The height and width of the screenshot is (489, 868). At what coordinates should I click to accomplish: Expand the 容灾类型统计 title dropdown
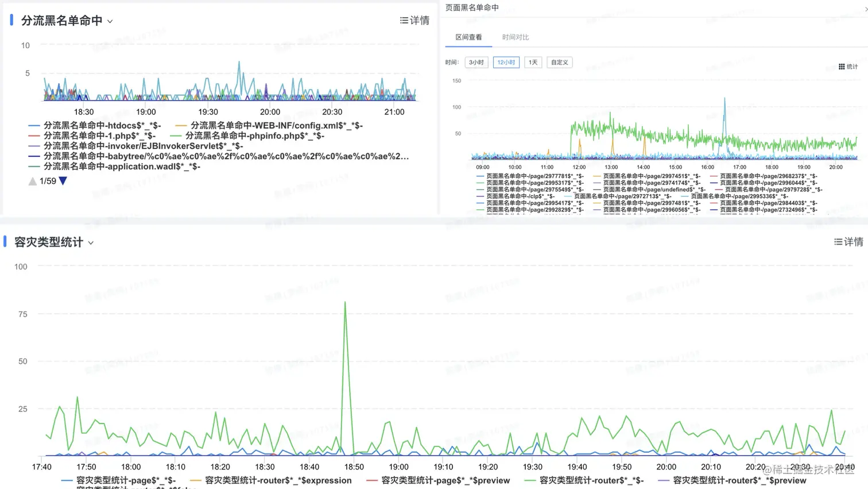click(91, 243)
